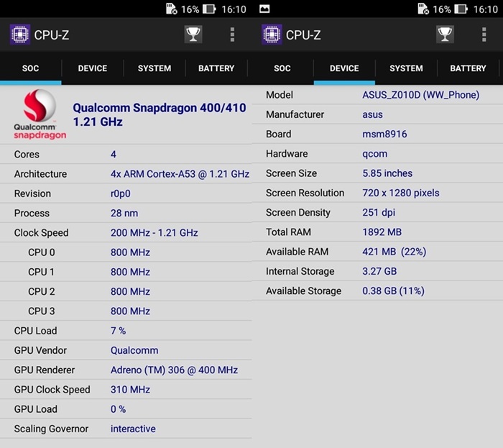Tap the trophy icon in right CPU-Z screen
Screen dimensions: 503x448
pyautogui.click(x=445, y=35)
